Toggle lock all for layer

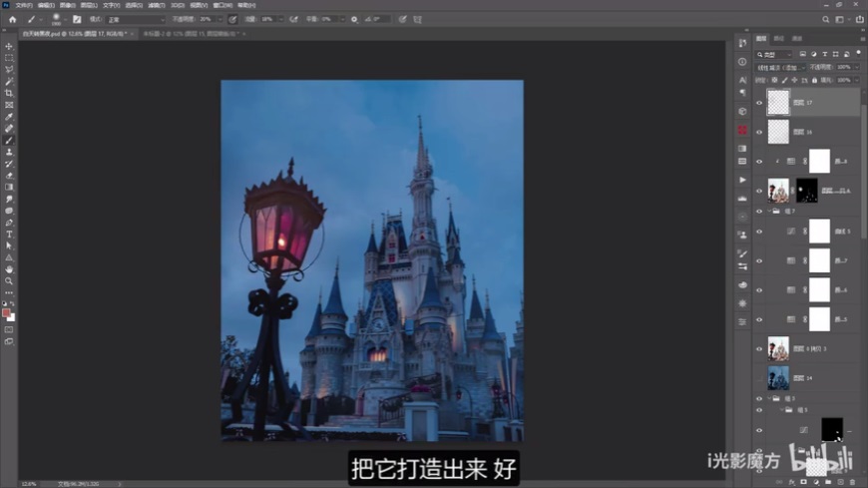[814, 80]
